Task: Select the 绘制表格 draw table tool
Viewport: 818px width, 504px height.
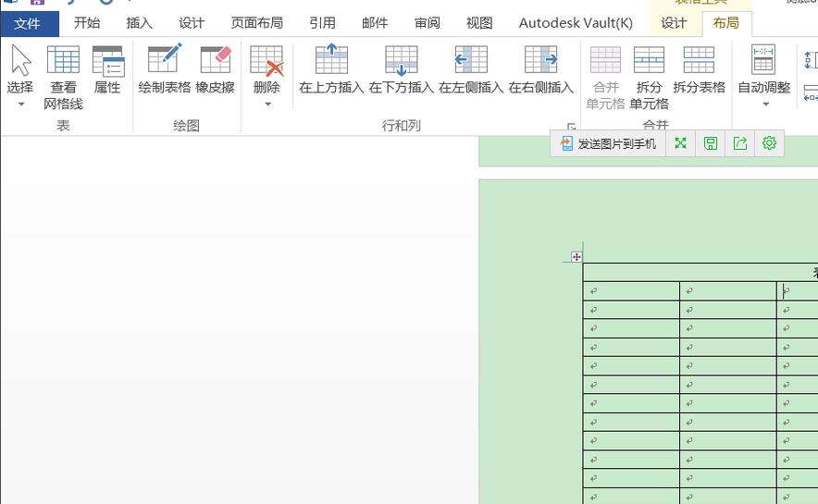Action: click(x=165, y=68)
